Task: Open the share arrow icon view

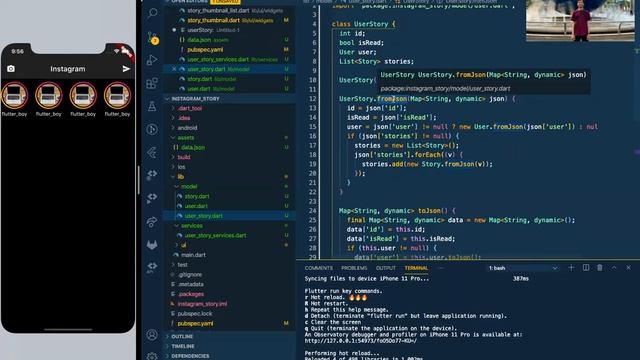Action: (x=152, y=222)
